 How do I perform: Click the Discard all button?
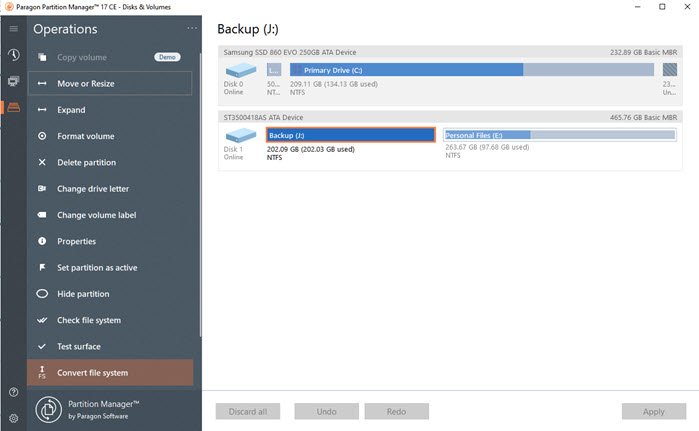tap(248, 411)
